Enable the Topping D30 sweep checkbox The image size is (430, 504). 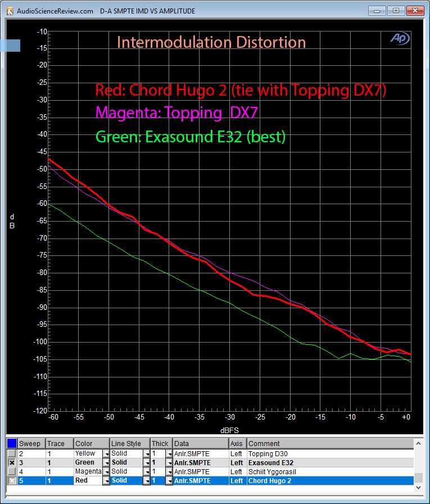(12, 453)
